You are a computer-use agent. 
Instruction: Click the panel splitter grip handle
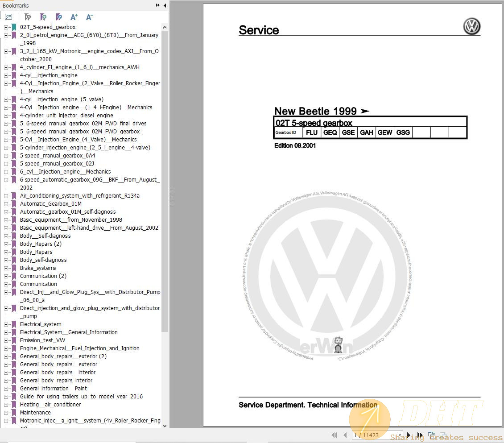[171, 197]
